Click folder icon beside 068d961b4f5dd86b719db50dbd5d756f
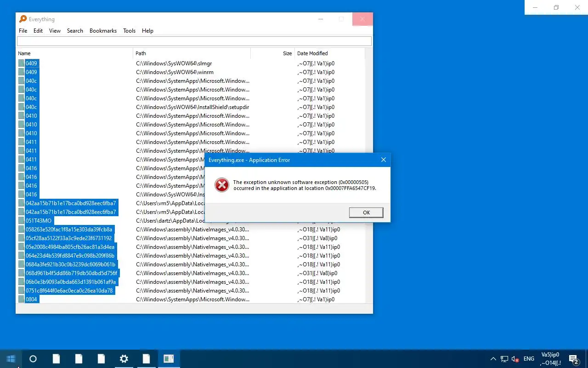588x368 pixels. (21, 273)
